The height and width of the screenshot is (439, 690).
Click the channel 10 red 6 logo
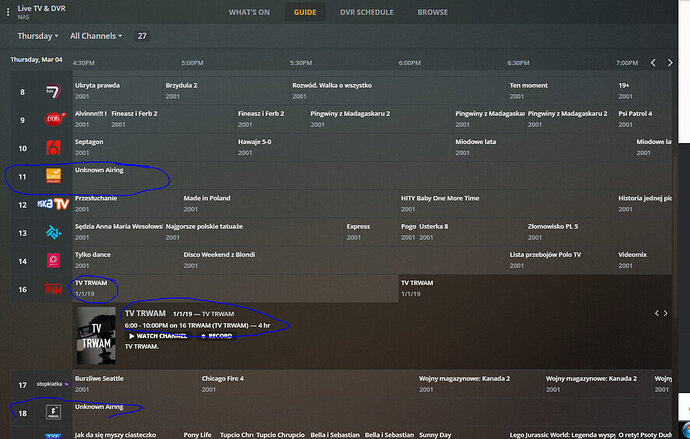click(x=53, y=148)
